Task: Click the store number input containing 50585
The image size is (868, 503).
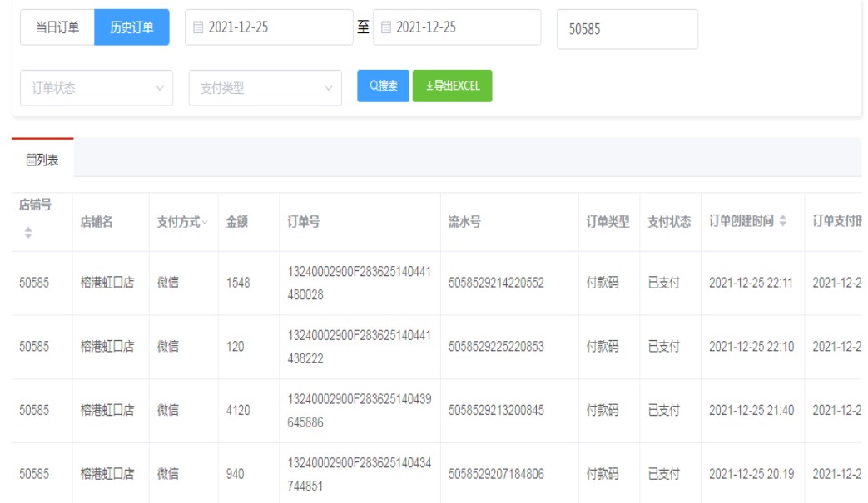Action: click(x=627, y=29)
